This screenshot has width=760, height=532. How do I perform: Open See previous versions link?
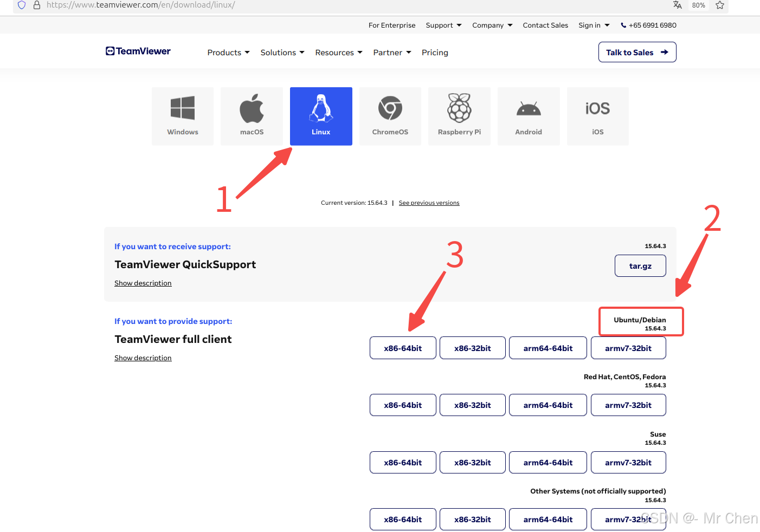(429, 203)
